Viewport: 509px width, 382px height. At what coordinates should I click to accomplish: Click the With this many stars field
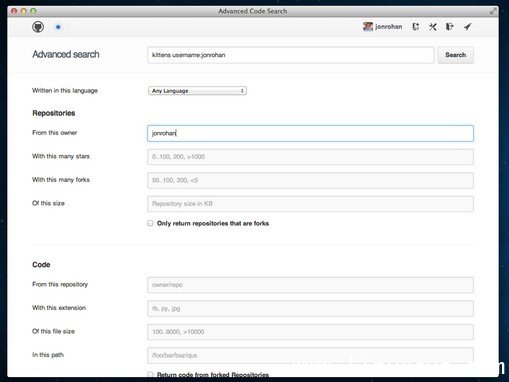point(310,157)
